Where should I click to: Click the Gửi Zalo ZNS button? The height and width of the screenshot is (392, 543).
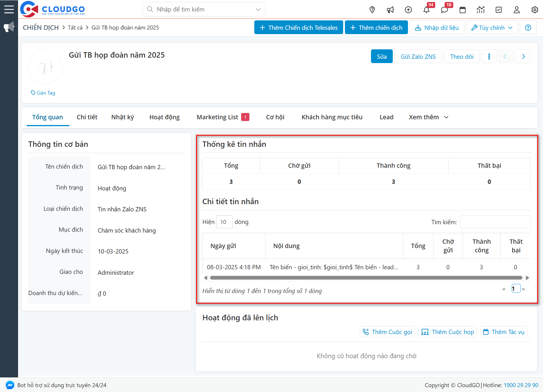point(418,56)
